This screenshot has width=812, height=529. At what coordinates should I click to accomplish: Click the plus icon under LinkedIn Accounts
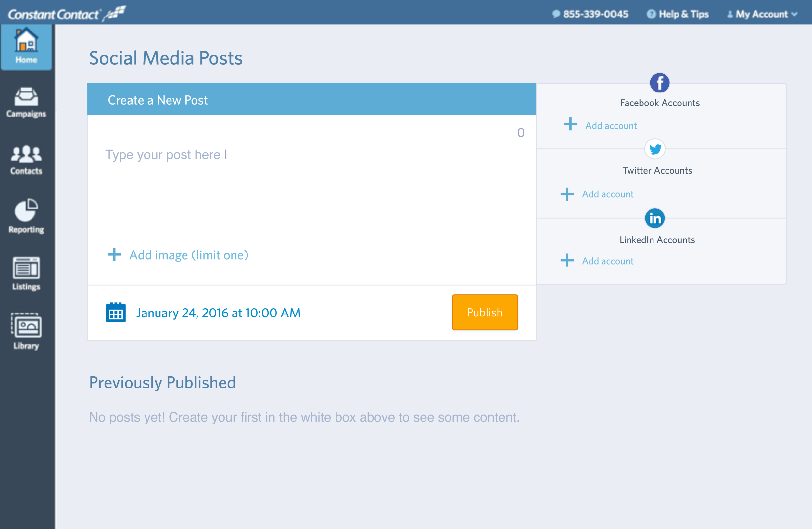(567, 260)
